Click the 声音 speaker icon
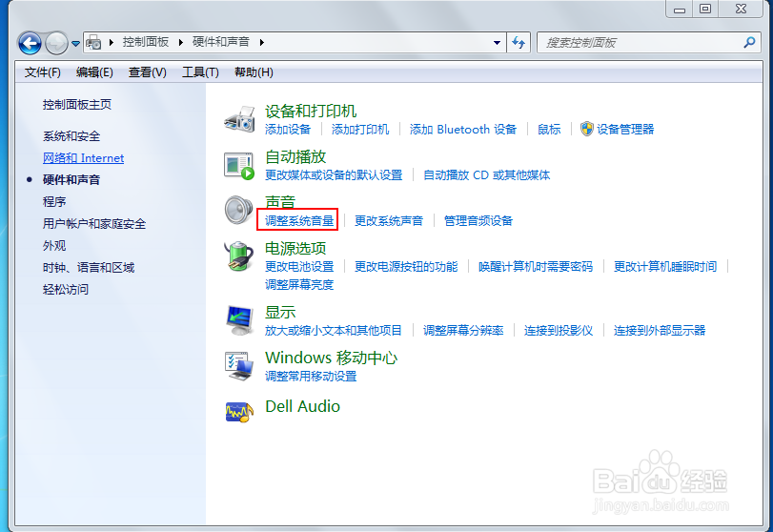 point(239,210)
